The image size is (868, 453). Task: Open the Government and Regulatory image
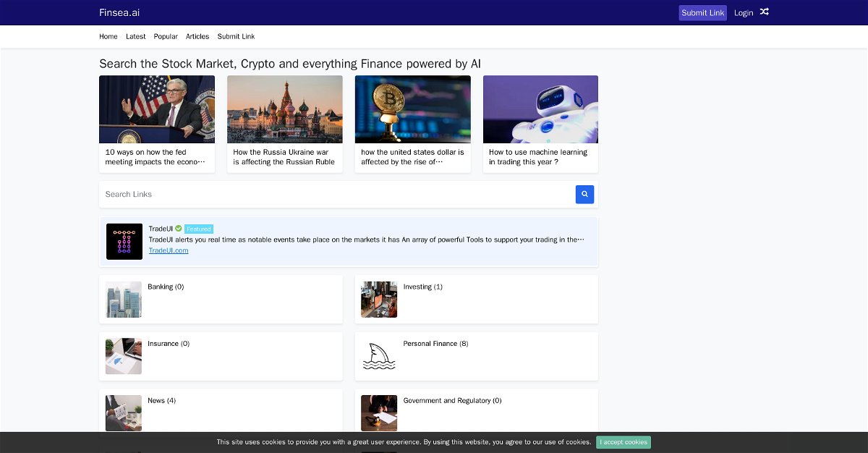(x=379, y=413)
